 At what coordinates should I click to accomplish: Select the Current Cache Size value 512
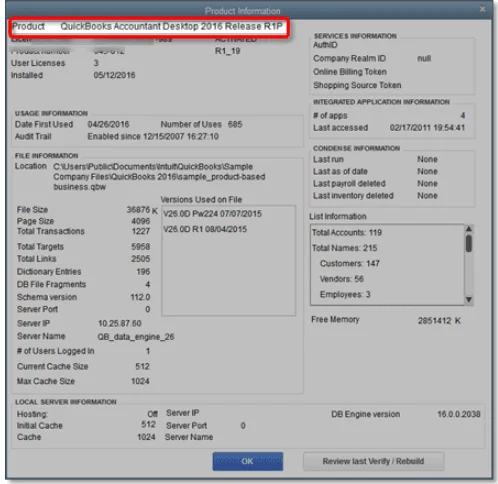tap(142, 366)
